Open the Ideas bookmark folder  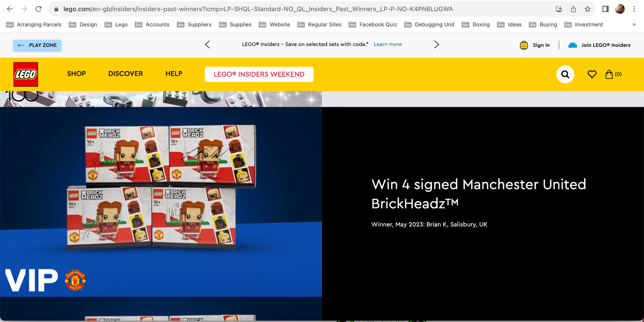tap(509, 25)
